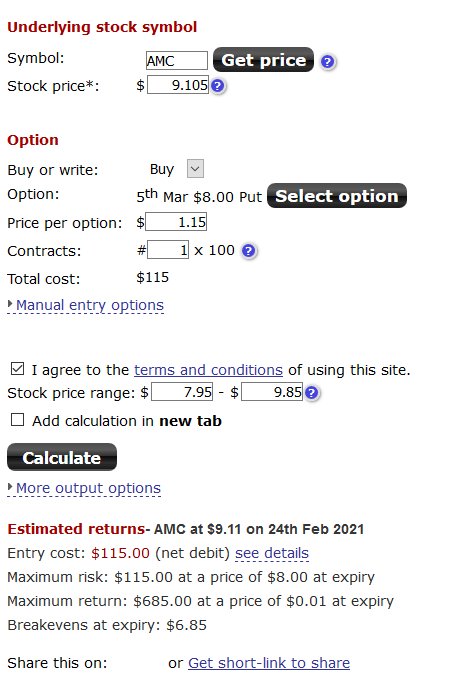Open see details link for entry cost
The width and height of the screenshot is (463, 692).
(x=272, y=553)
